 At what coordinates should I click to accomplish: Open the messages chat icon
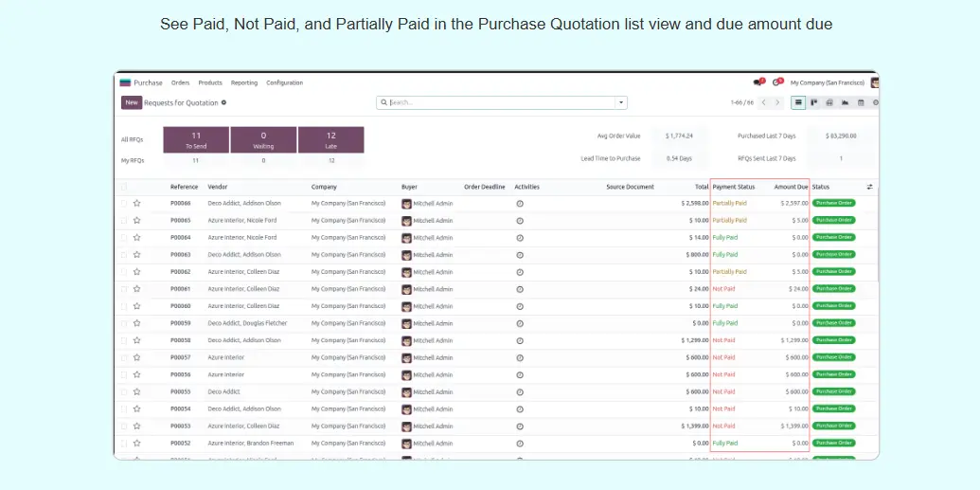(757, 82)
